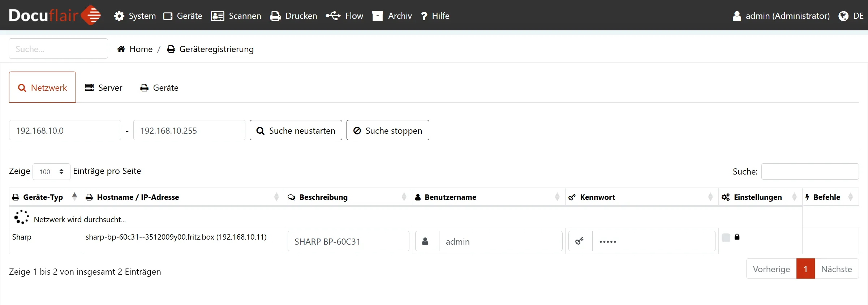Open the entries per page dropdown
Screen dimensions: 868x305
51,172
